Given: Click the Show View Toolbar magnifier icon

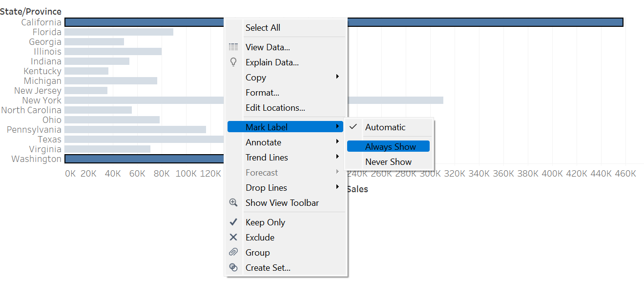Looking at the screenshot, I should (233, 202).
